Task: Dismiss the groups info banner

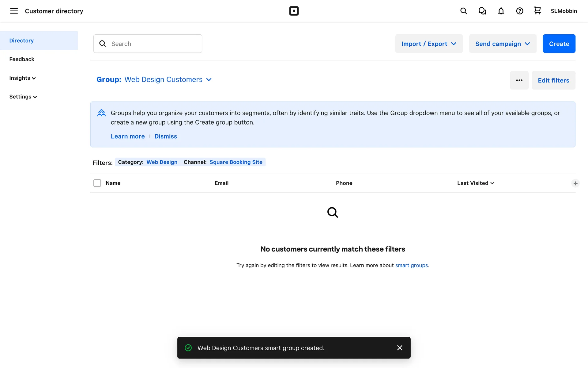Action: tap(165, 136)
